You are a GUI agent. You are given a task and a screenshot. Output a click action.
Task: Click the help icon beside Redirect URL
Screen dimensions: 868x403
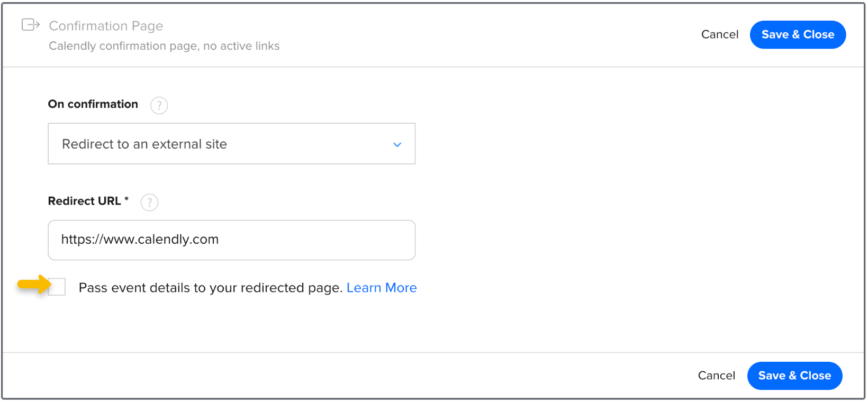[x=149, y=202]
